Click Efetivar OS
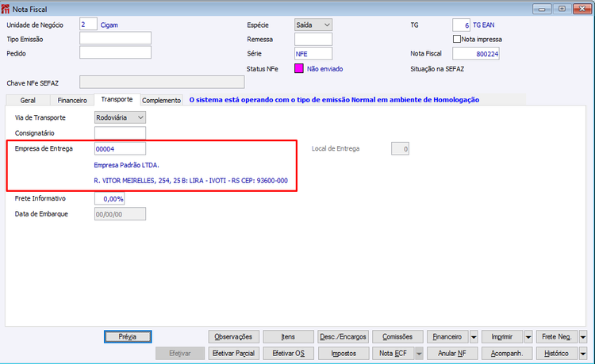 [x=289, y=354]
